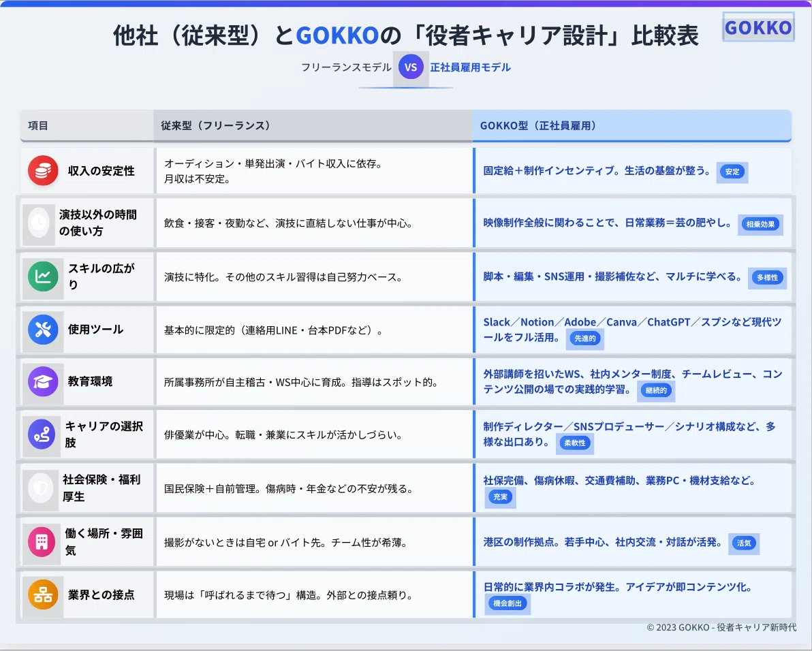
Task: Click the green chart icon for スキルの広がり
Action: 43,276
